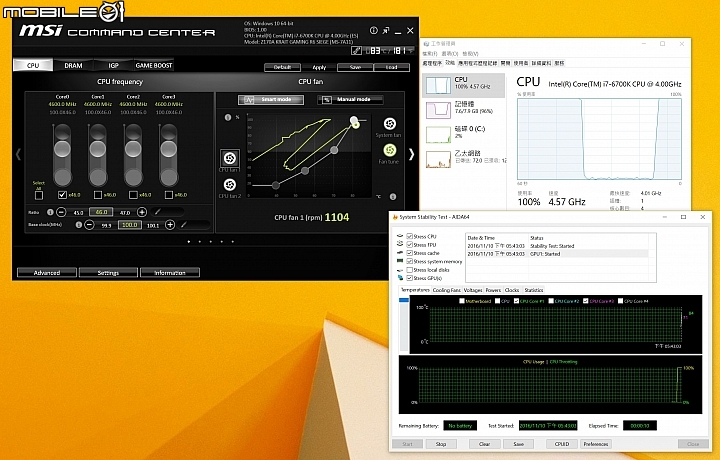
Task: Open Command Center Settings
Action: coord(108,273)
